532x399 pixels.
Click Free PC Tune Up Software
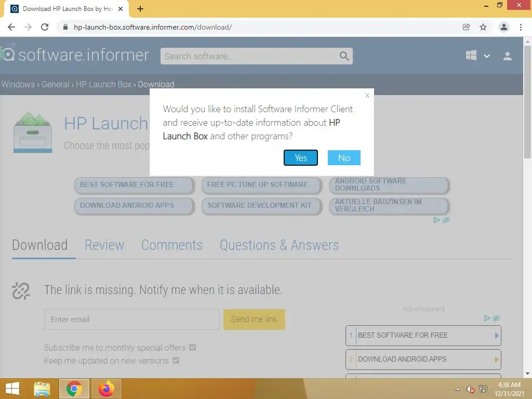click(261, 185)
